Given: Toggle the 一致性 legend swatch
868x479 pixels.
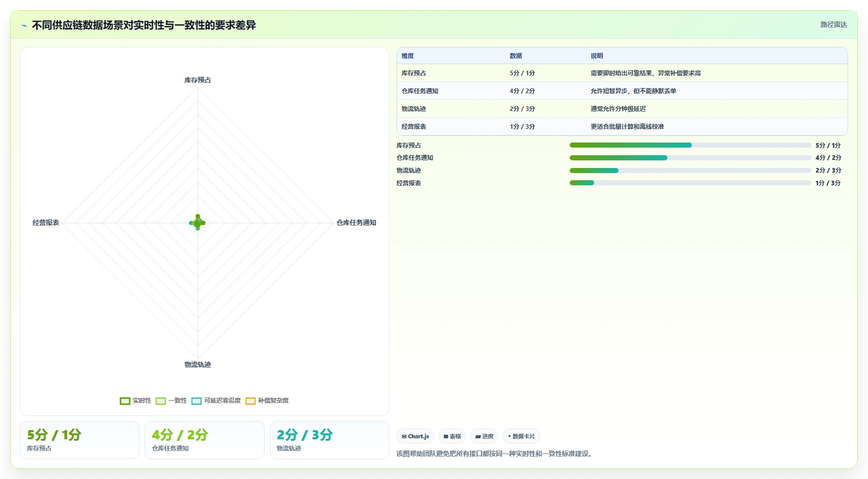Looking at the screenshot, I should (161, 401).
